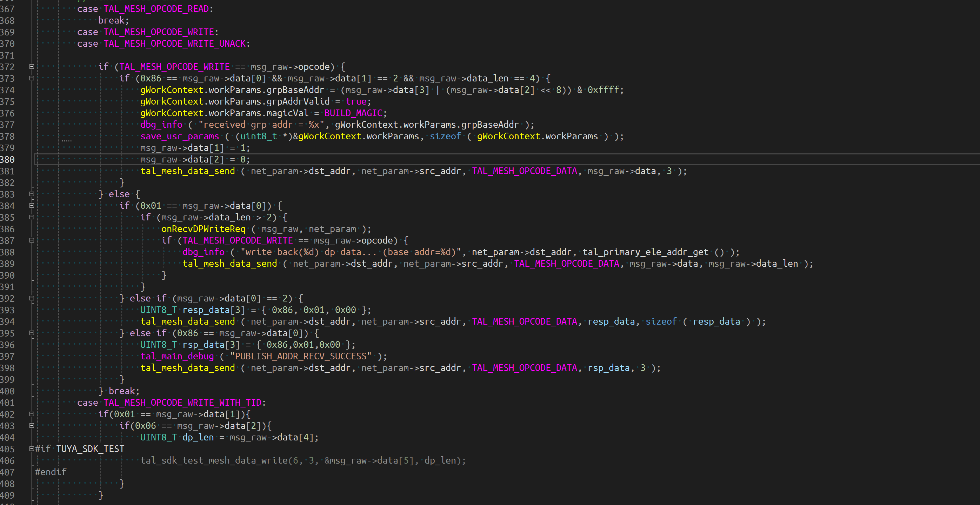Collapse the fold marker on line 373
This screenshot has width=980, height=505.
point(32,78)
